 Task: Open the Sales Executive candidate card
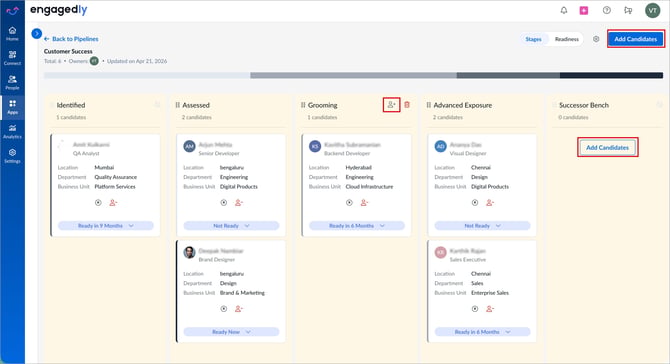click(482, 291)
